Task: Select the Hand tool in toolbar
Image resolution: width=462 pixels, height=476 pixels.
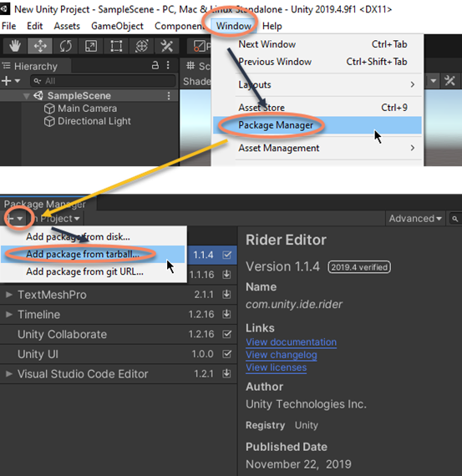Action: pos(14,46)
